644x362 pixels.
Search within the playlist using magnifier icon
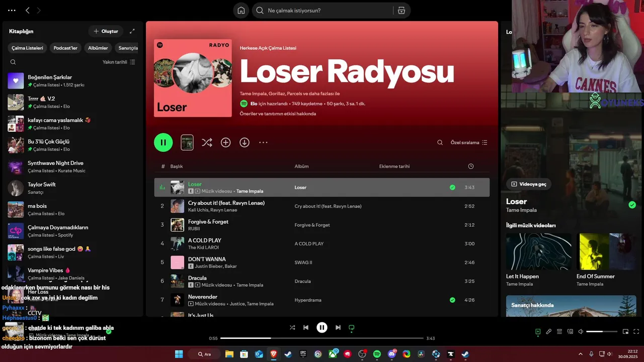pos(440,142)
